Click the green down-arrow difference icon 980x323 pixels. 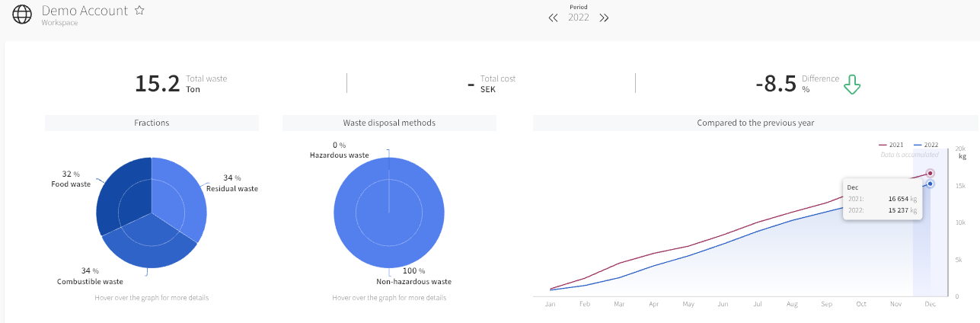(852, 84)
